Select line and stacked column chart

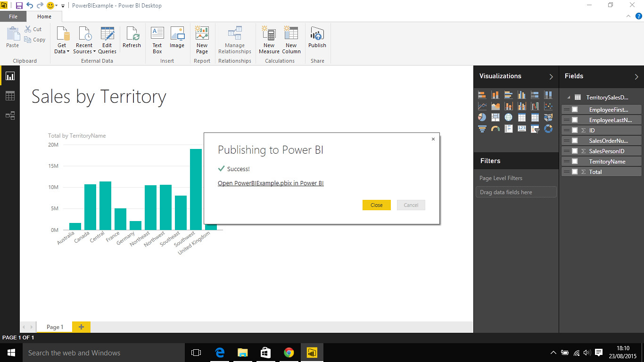tap(508, 106)
